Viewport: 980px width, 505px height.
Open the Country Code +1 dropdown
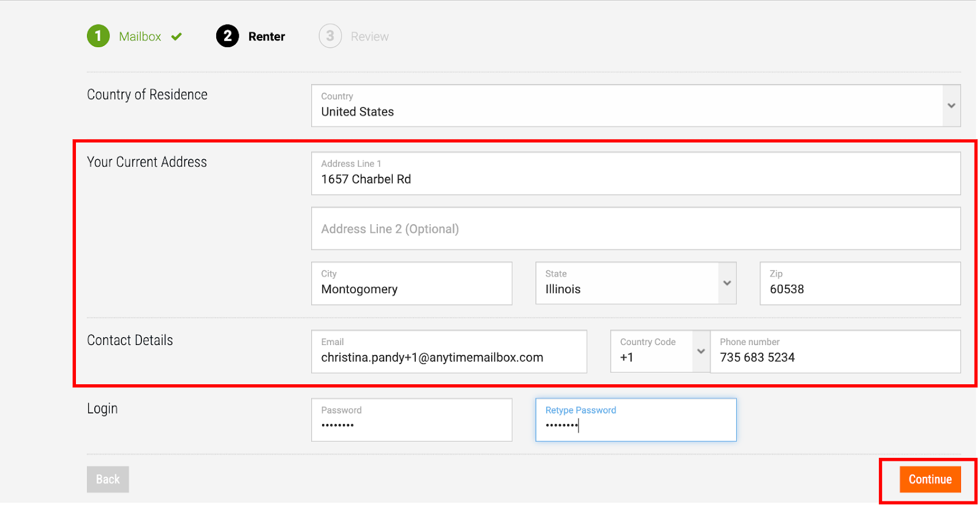click(x=660, y=352)
